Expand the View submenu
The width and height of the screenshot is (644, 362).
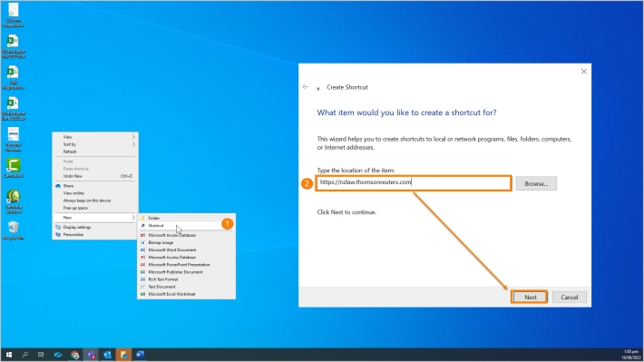pos(95,137)
